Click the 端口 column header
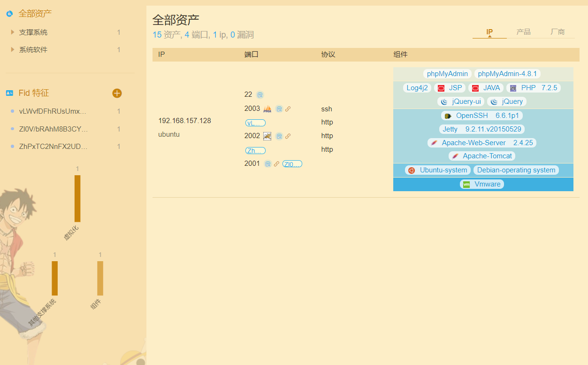This screenshot has height=365, width=588. [x=252, y=54]
